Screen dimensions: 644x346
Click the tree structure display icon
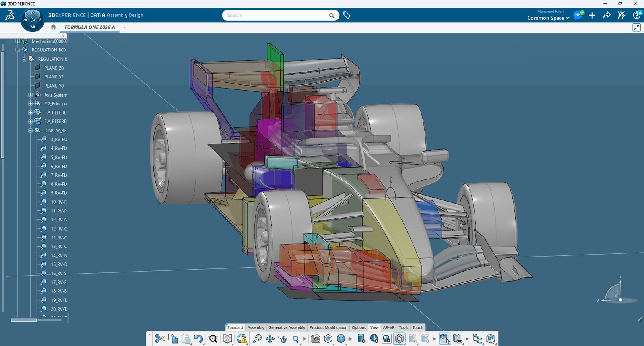[478, 339]
